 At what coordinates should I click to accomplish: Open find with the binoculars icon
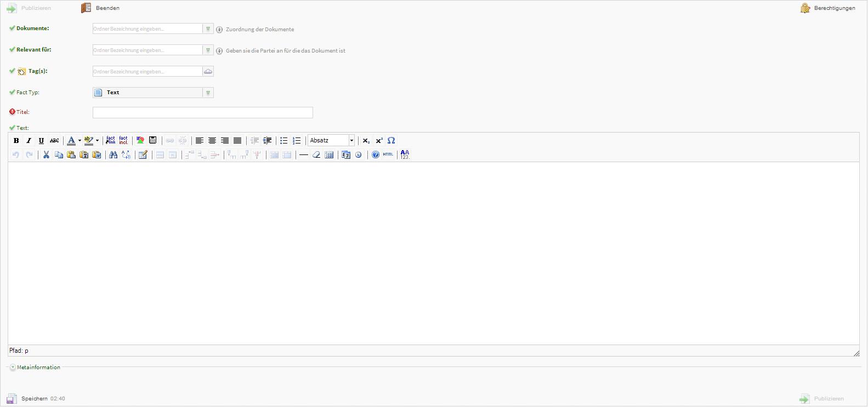113,155
